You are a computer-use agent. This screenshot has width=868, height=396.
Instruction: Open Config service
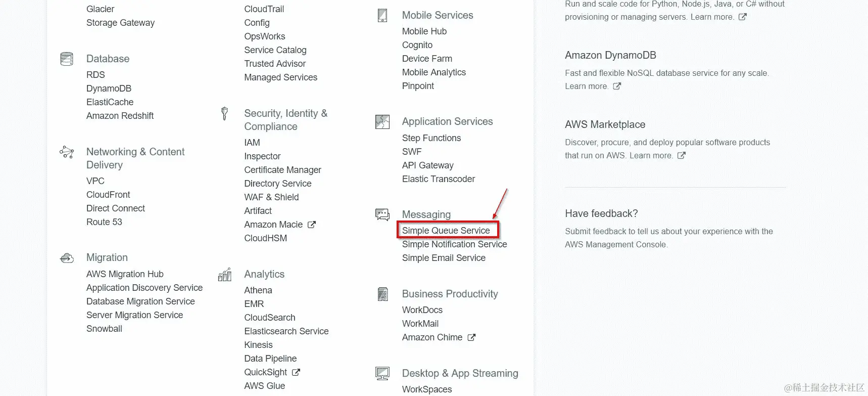click(x=257, y=23)
